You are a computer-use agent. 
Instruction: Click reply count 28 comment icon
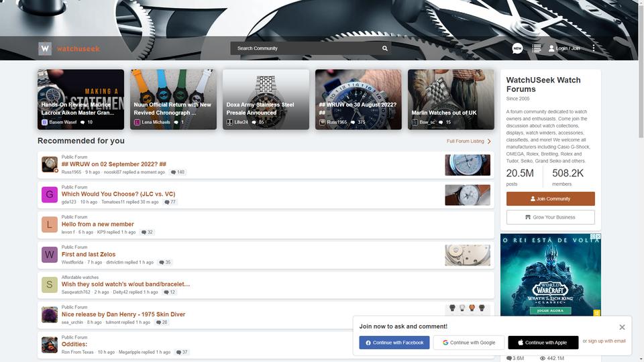162,322
